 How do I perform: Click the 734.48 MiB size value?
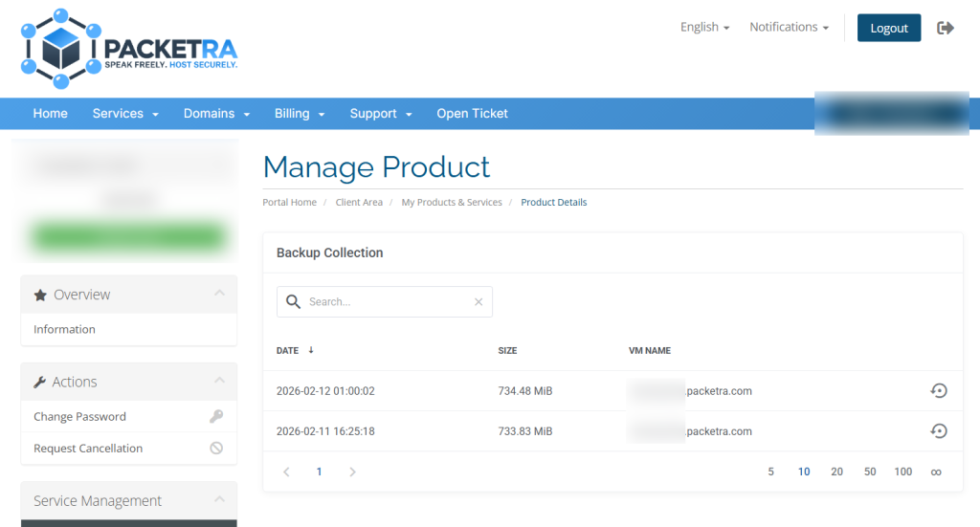pos(525,391)
